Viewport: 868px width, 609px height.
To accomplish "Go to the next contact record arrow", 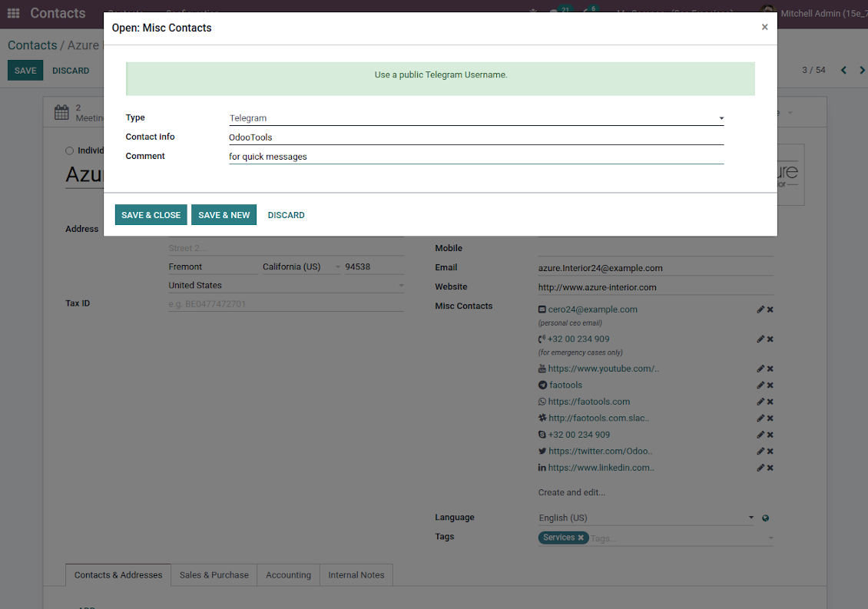I will 860,71.
